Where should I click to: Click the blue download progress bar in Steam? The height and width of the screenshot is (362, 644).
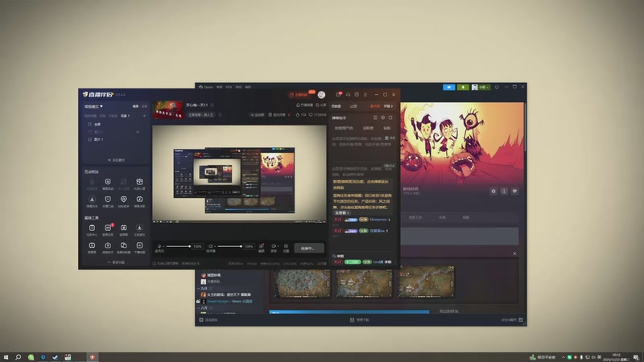349,312
